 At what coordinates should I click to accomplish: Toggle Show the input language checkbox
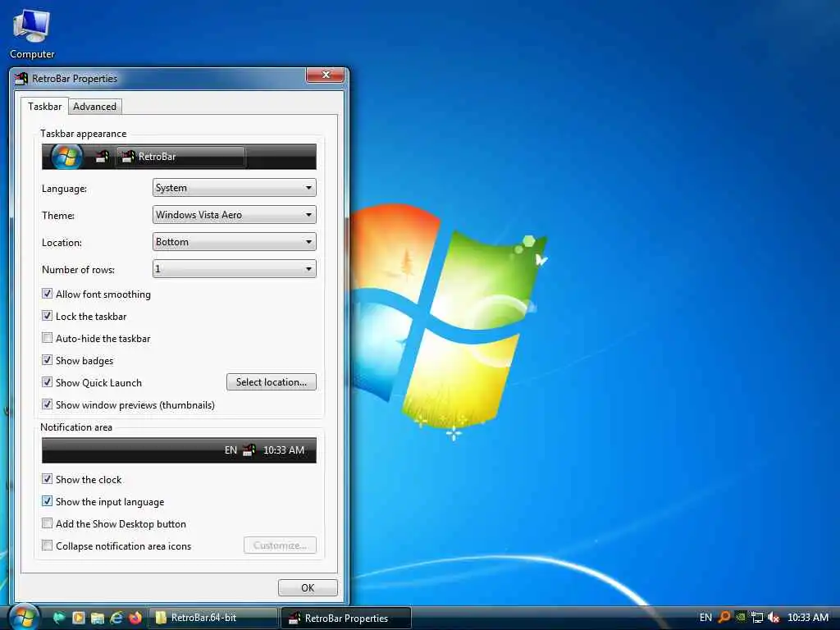coord(47,501)
